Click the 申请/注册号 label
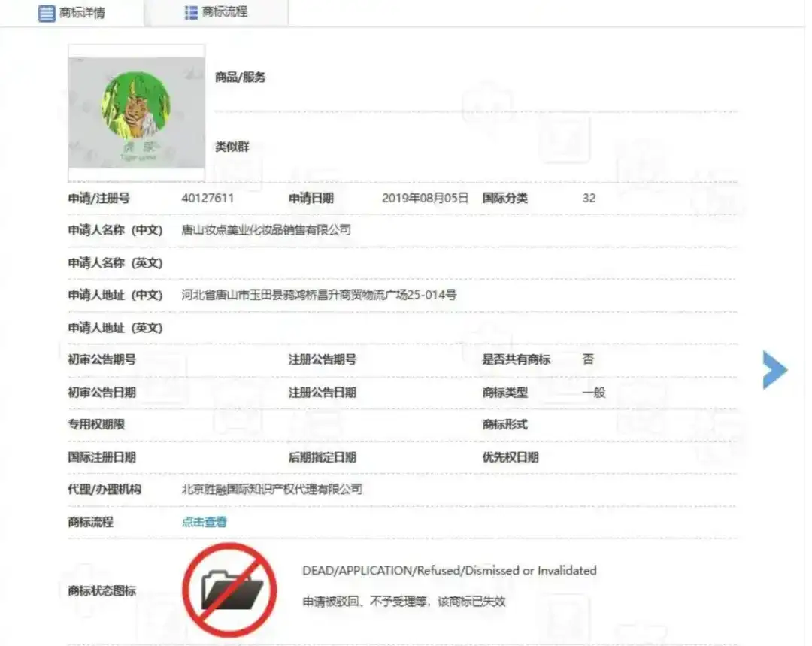The width and height of the screenshot is (812, 646). click(x=99, y=198)
